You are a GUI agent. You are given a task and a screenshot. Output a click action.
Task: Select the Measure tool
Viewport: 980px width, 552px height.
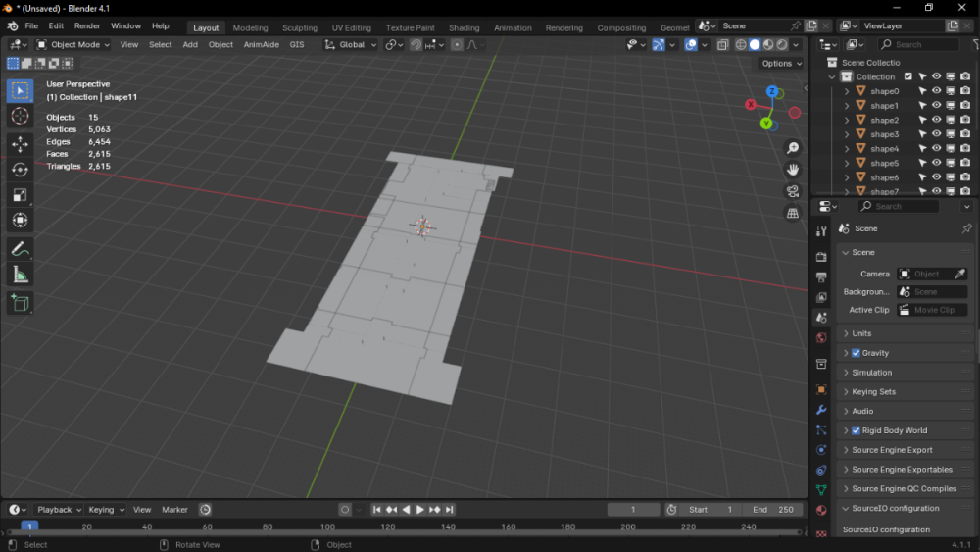click(x=20, y=276)
